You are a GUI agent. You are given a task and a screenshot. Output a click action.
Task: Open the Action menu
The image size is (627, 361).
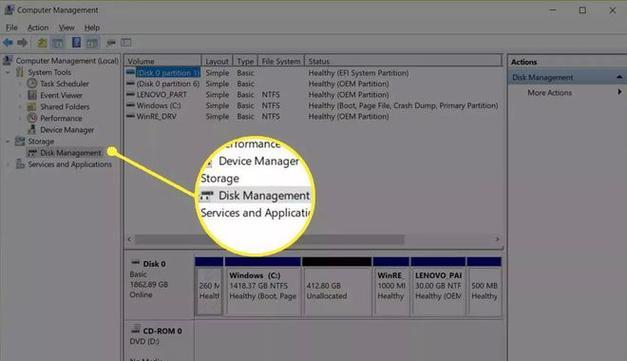(x=38, y=28)
